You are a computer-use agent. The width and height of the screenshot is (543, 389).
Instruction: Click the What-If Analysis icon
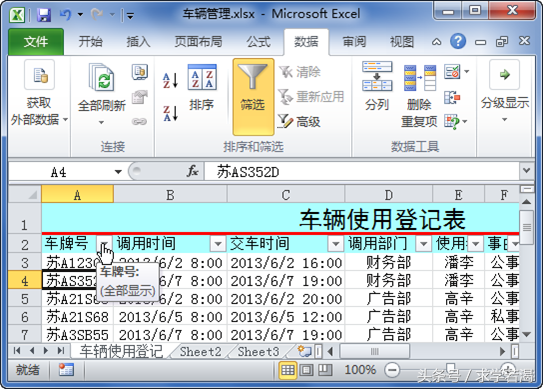pos(452,122)
